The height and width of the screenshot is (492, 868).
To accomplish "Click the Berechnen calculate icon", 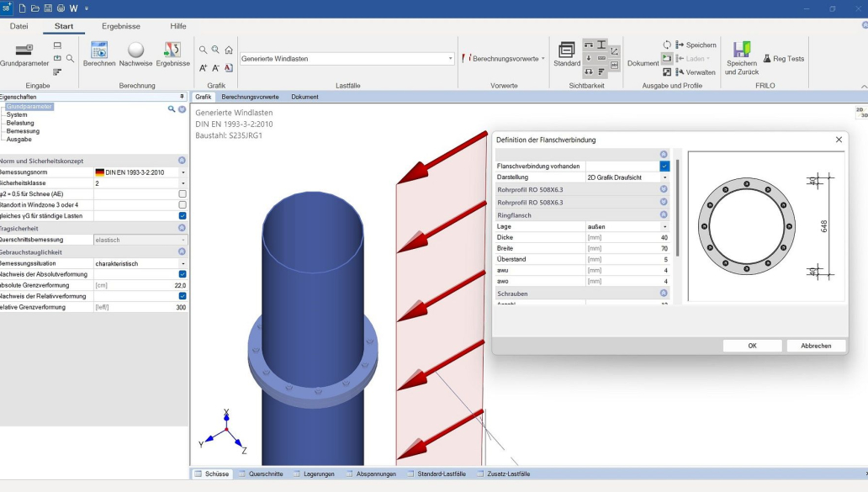I will 99,51.
